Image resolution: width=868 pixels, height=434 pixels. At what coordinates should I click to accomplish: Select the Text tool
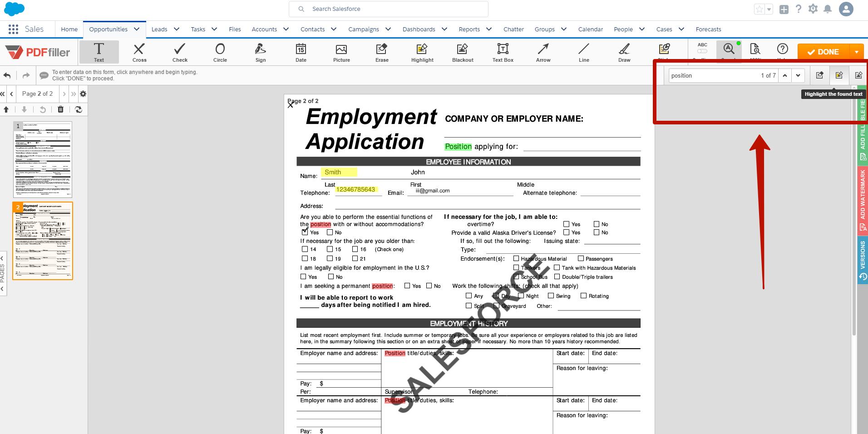click(x=99, y=52)
